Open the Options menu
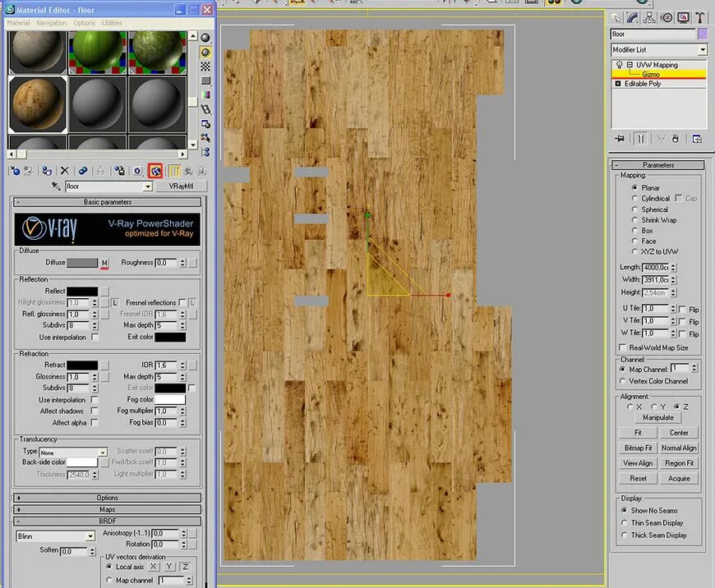The image size is (715, 588). point(85,23)
